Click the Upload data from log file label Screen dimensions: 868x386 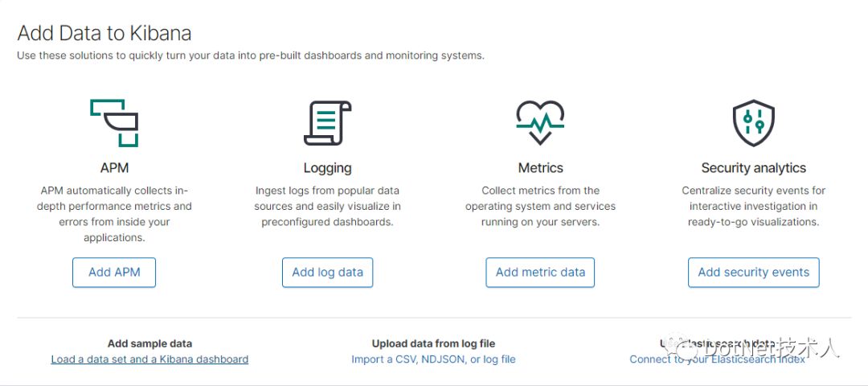coord(433,344)
